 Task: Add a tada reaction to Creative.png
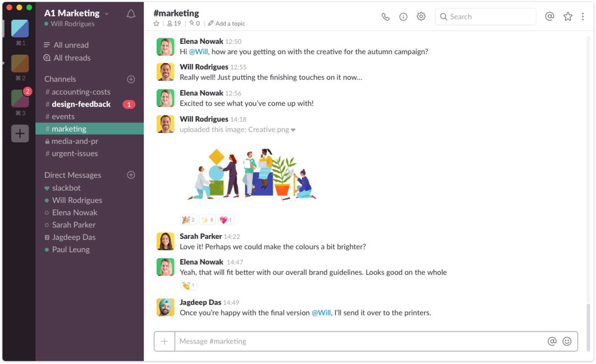[x=187, y=219]
